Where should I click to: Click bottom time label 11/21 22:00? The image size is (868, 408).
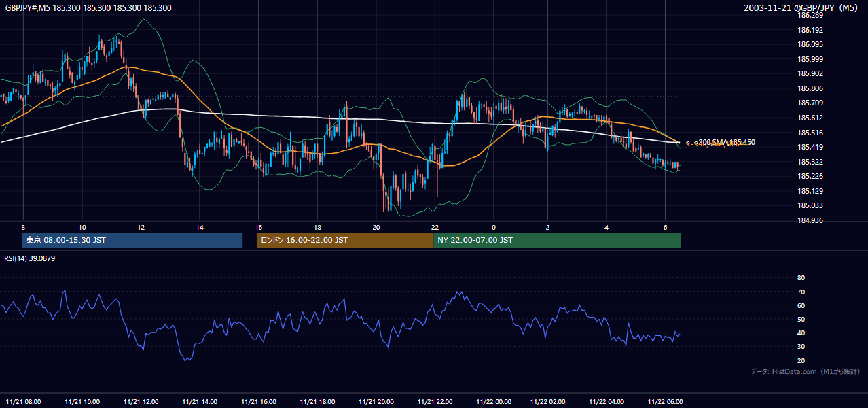[x=435, y=401]
